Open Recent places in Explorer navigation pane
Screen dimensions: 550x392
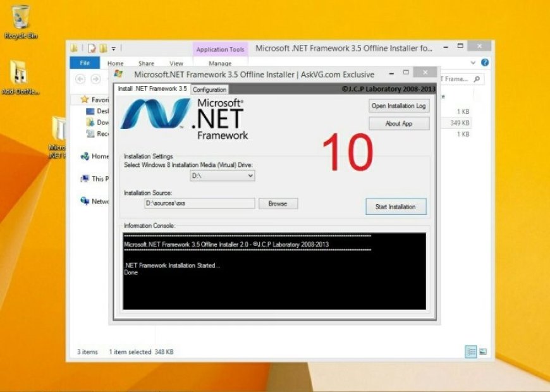pyautogui.click(x=98, y=133)
